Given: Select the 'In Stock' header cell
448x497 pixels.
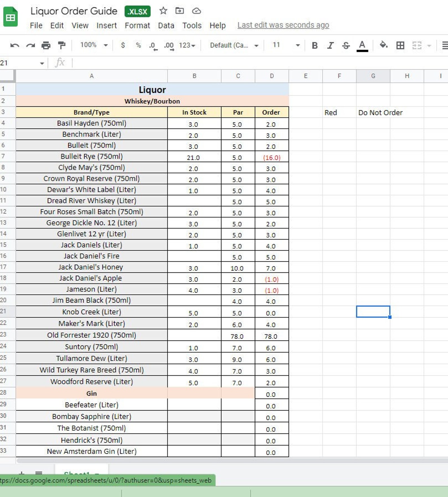Looking at the screenshot, I should click(194, 112).
